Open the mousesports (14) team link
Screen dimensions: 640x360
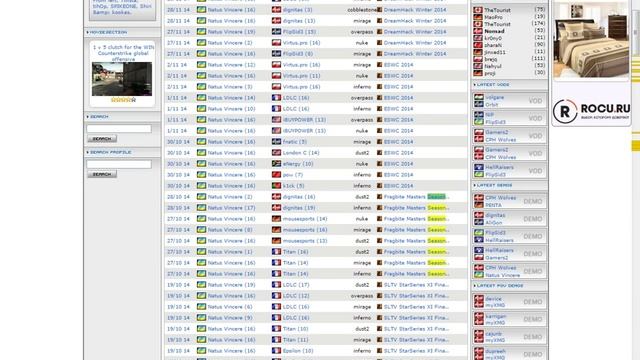305,219
